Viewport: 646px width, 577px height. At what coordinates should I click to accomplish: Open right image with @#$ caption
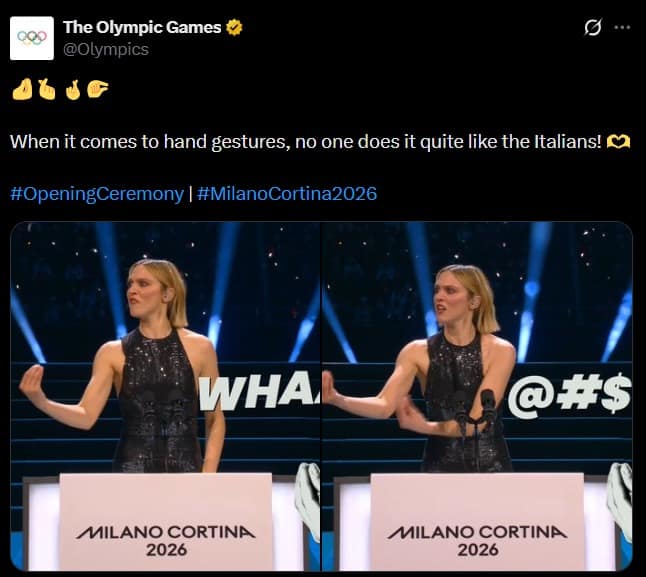[477, 396]
